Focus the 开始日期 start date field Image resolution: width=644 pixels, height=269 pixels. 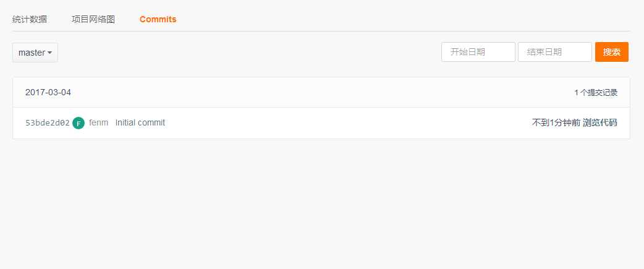(x=478, y=53)
